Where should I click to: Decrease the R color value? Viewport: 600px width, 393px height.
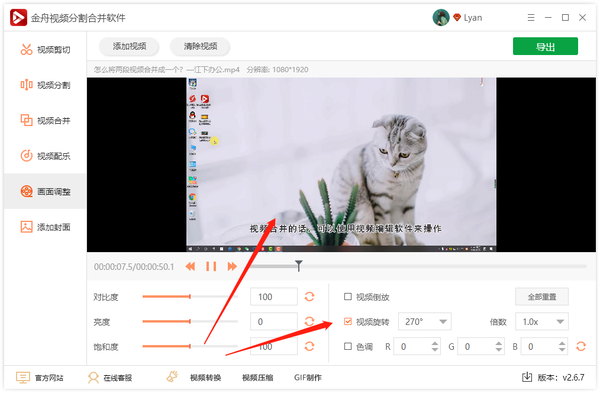(x=435, y=349)
